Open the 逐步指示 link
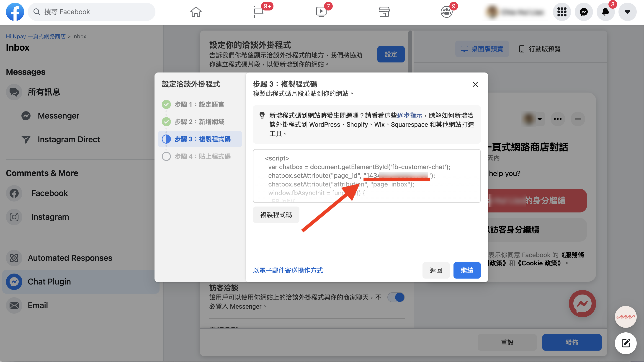The image size is (644, 362). [x=410, y=115]
